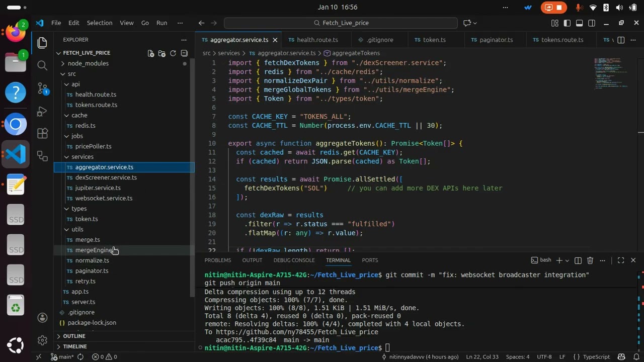Open notifications bell in status bar
This screenshot has height=362, width=644.
[x=636, y=356]
